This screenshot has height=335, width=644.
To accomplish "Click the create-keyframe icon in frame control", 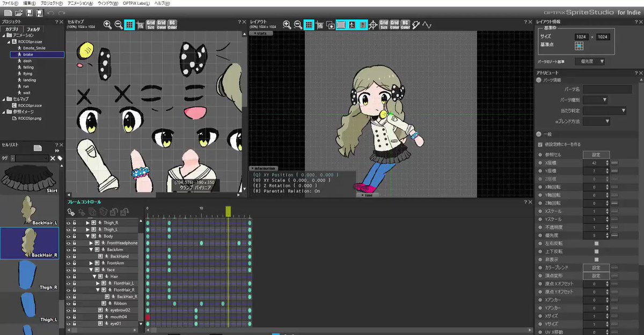I will coord(70,211).
